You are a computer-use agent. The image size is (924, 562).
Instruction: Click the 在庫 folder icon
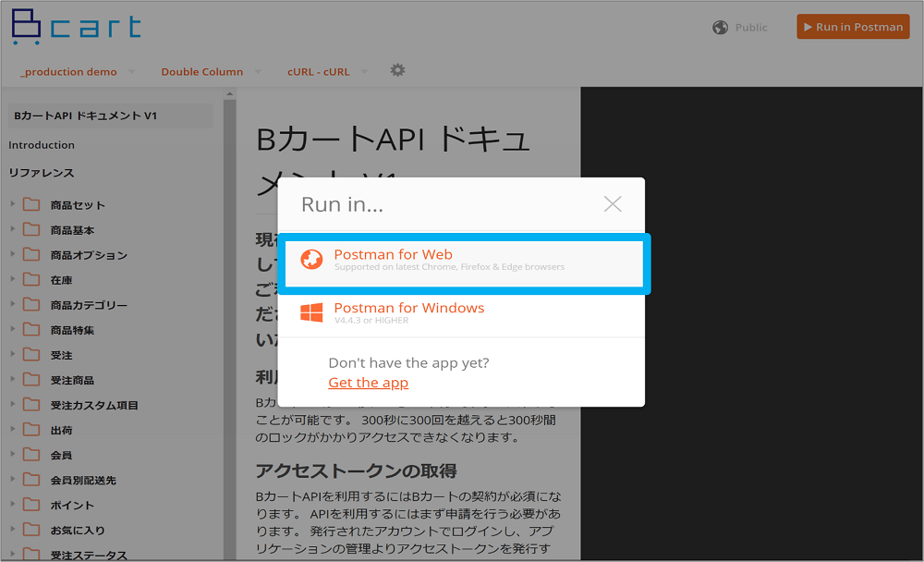[x=31, y=279]
